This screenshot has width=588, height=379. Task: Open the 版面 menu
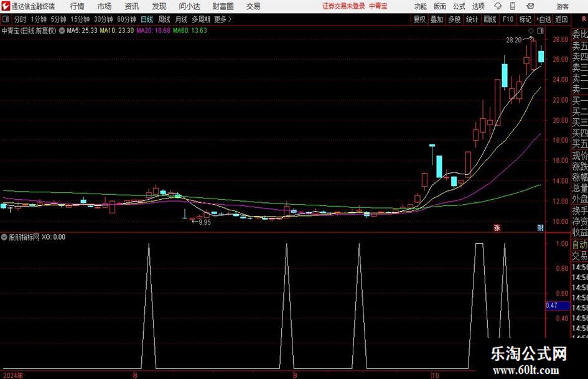[440, 6]
